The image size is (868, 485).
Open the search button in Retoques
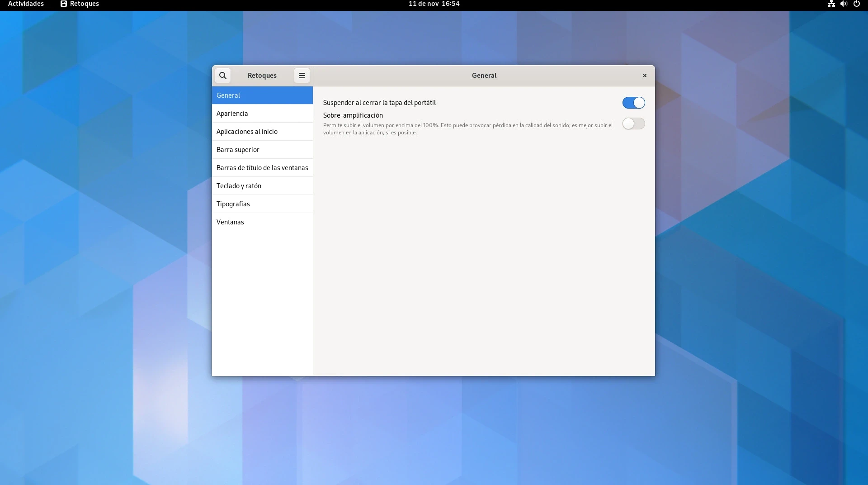click(x=222, y=76)
